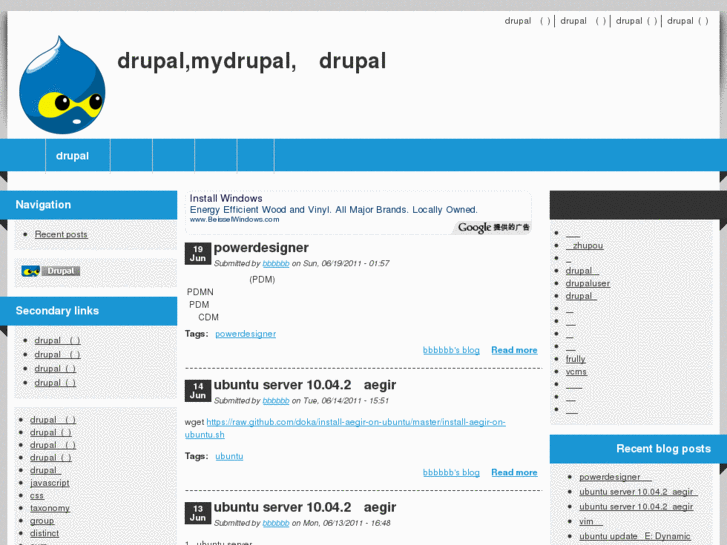Open the ubuntu tag link

229,456
